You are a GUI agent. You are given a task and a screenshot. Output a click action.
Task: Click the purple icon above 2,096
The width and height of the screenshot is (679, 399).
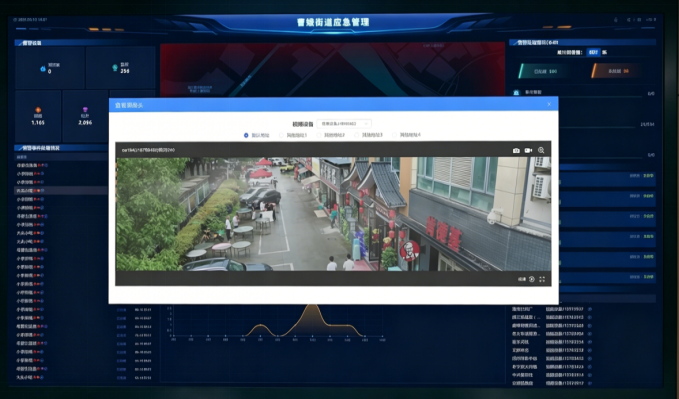click(85, 110)
